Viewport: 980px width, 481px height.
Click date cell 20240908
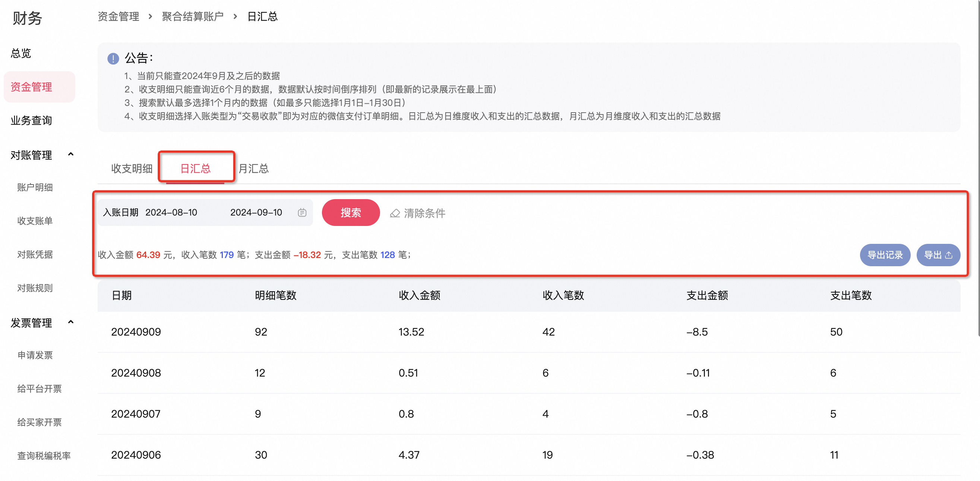click(136, 373)
